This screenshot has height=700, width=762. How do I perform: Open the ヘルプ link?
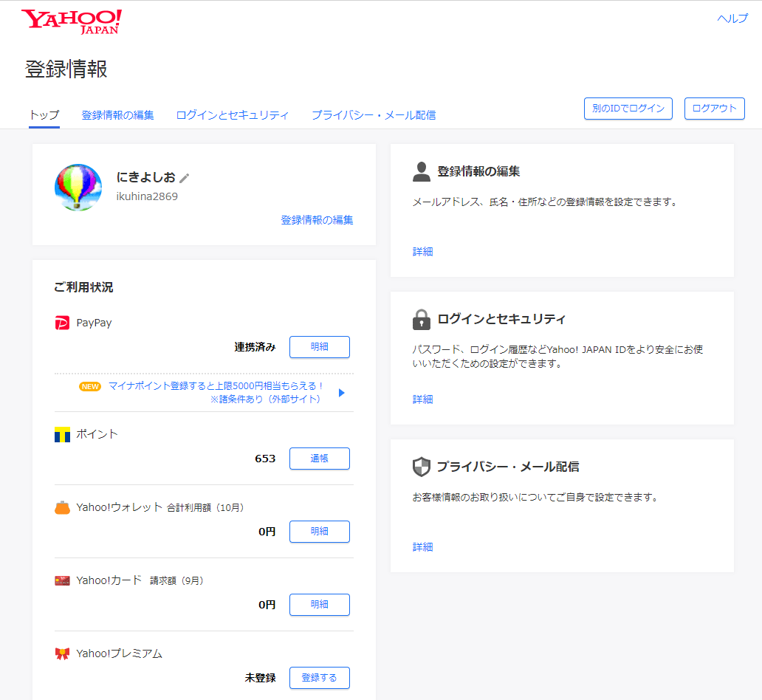pyautogui.click(x=732, y=18)
